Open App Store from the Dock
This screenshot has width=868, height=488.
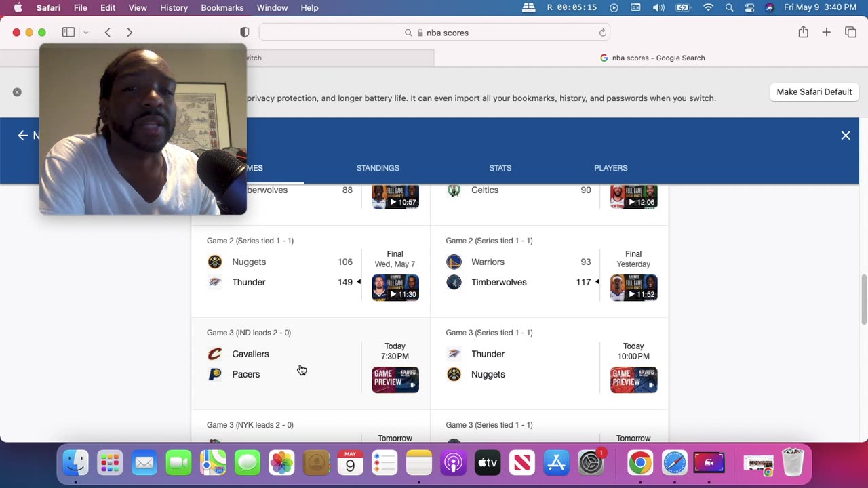pos(556,463)
